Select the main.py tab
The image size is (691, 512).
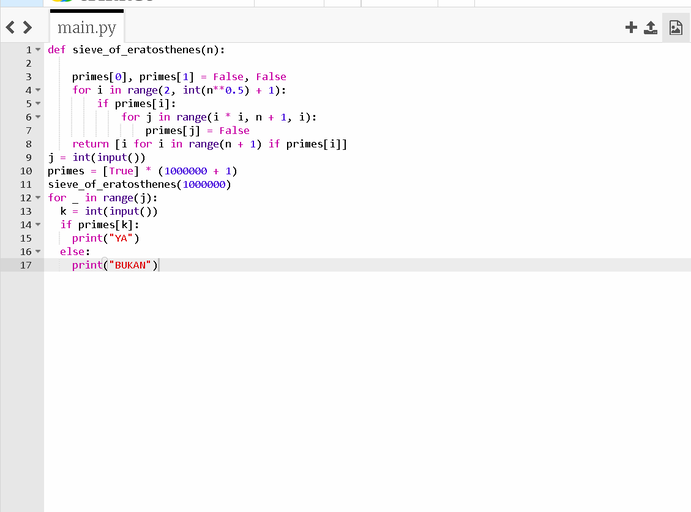click(87, 27)
